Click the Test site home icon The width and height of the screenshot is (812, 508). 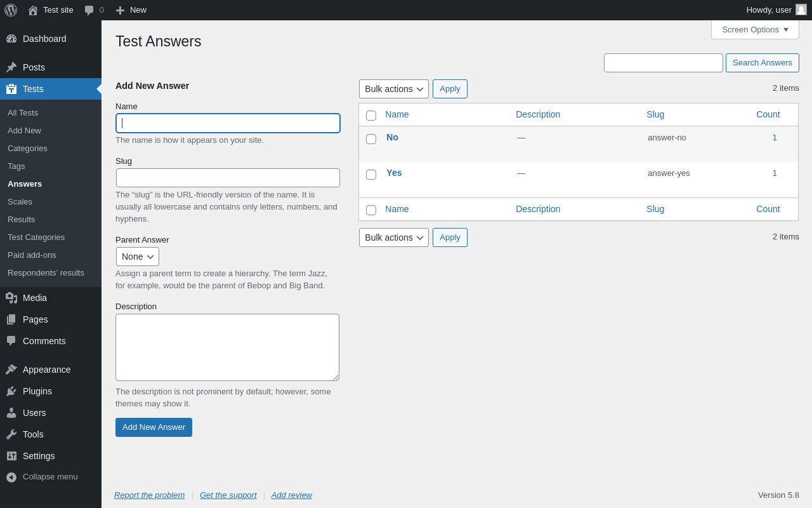33,10
